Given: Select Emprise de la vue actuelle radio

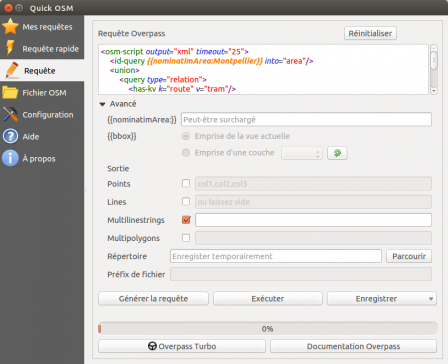Looking at the screenshot, I should point(186,136).
